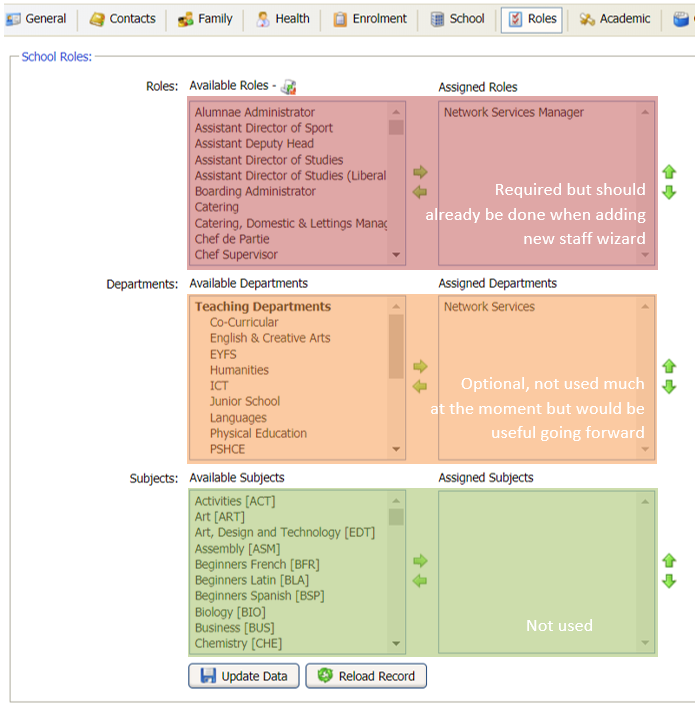Viewport: 696px width, 711px height.
Task: Choose Humanities from Available Departments list
Action: (x=239, y=370)
